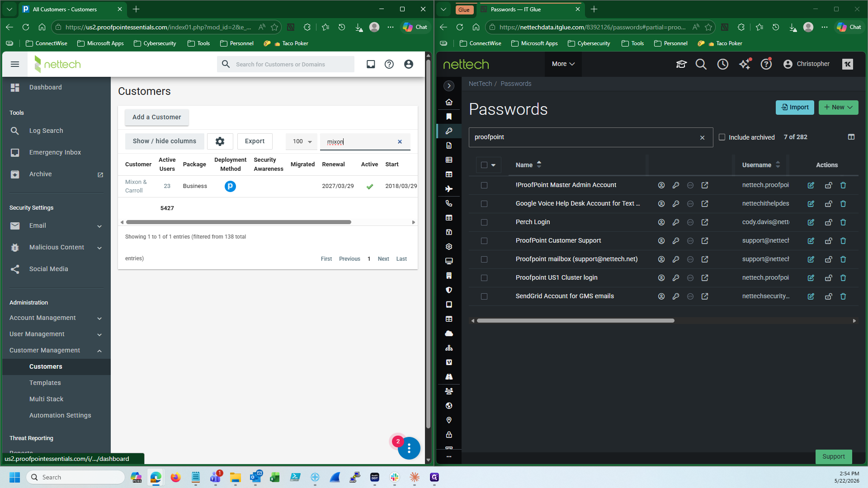Screen dimensions: 868x488
Task: Open the Mixon & Carroll customer link
Action: point(136,186)
